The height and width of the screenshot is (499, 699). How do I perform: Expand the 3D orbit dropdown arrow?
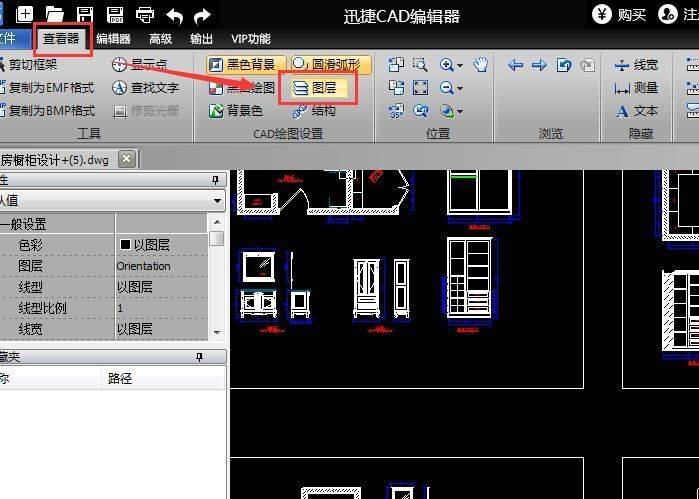tap(460, 111)
